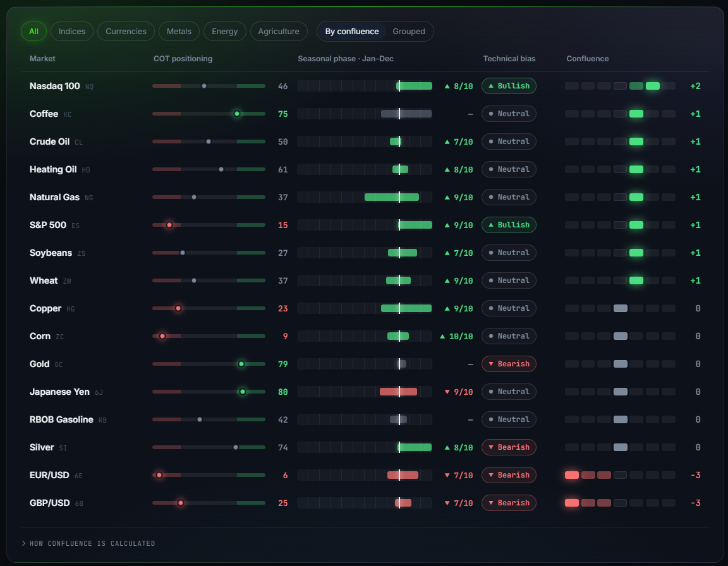The image size is (728, 566).
Task: Expand How Confluence Is Calculated section
Action: [x=88, y=543]
